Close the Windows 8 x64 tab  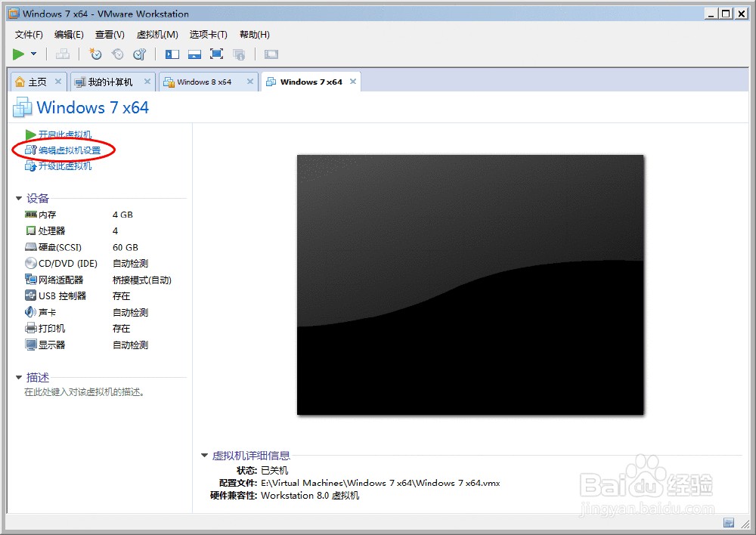tap(250, 82)
